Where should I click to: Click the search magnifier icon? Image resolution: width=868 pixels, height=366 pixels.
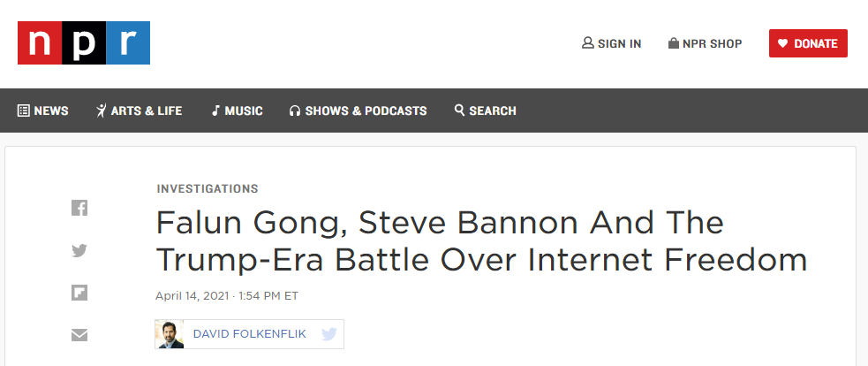pos(459,111)
